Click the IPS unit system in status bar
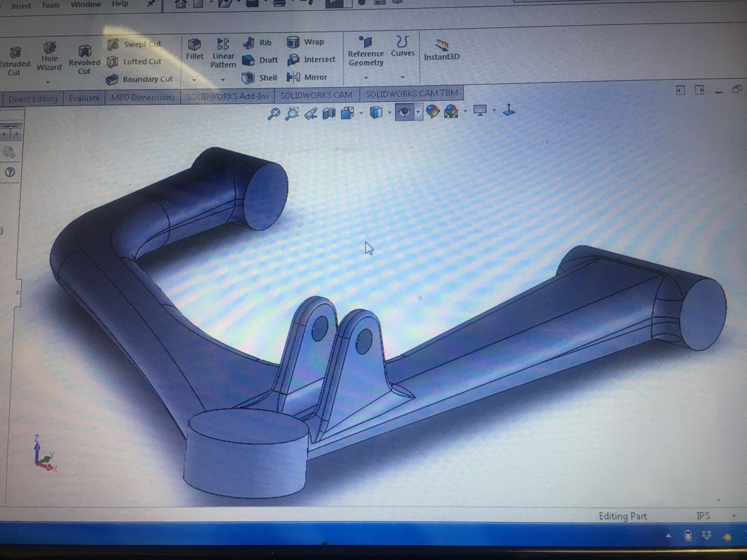Viewport: 747px width, 560px height. [x=703, y=516]
